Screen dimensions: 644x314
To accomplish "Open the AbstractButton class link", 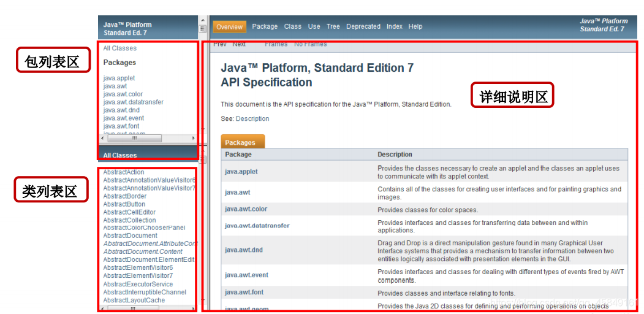I will pos(124,204).
